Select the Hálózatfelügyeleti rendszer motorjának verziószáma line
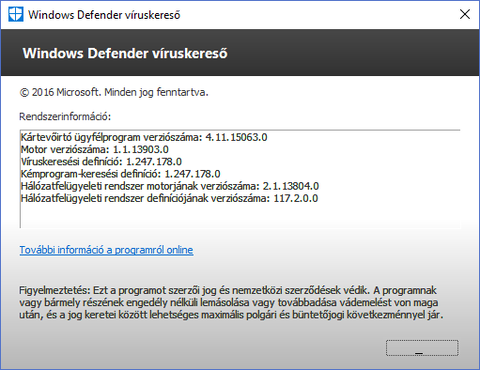 click(x=170, y=186)
